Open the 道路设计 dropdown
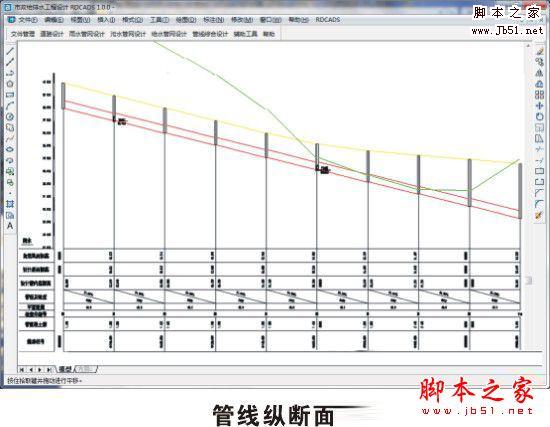The height and width of the screenshot is (427, 550). [52, 34]
